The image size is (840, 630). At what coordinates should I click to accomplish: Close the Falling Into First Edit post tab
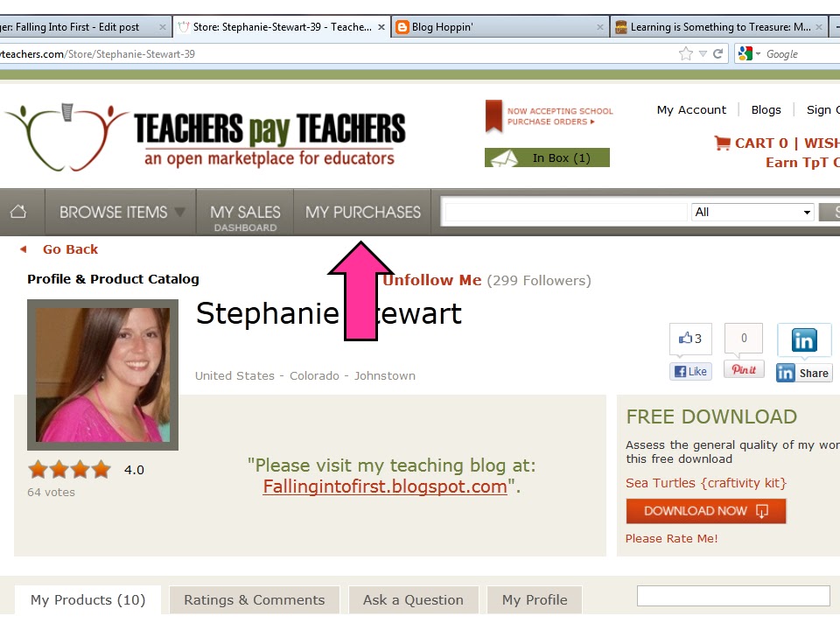tap(163, 27)
